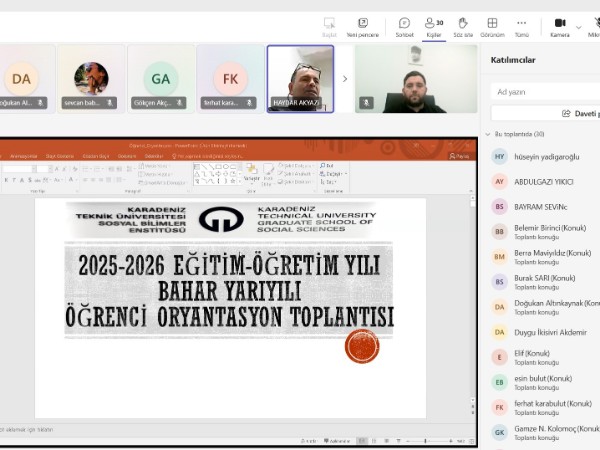
Task: Open the Şekil Dolgusu shape fill dropdown
Action: coord(297,166)
